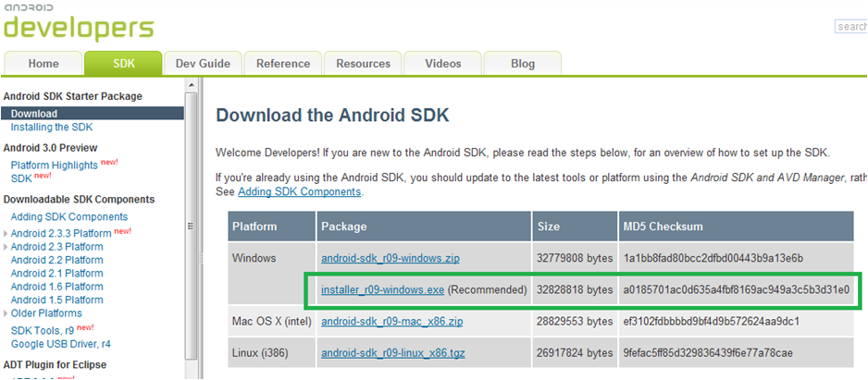Select Installing the SDK in sidebar
Screen dimensions: 868x380
52,127
